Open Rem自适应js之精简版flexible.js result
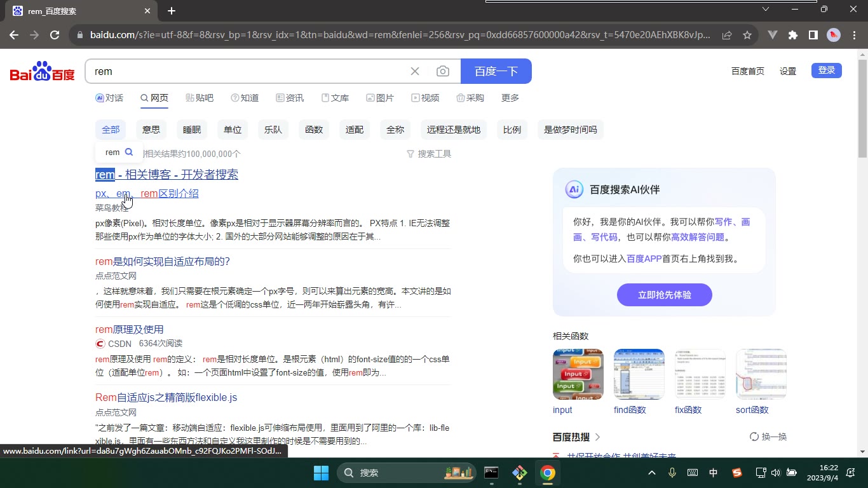Image resolution: width=868 pixels, height=488 pixels. click(x=166, y=397)
